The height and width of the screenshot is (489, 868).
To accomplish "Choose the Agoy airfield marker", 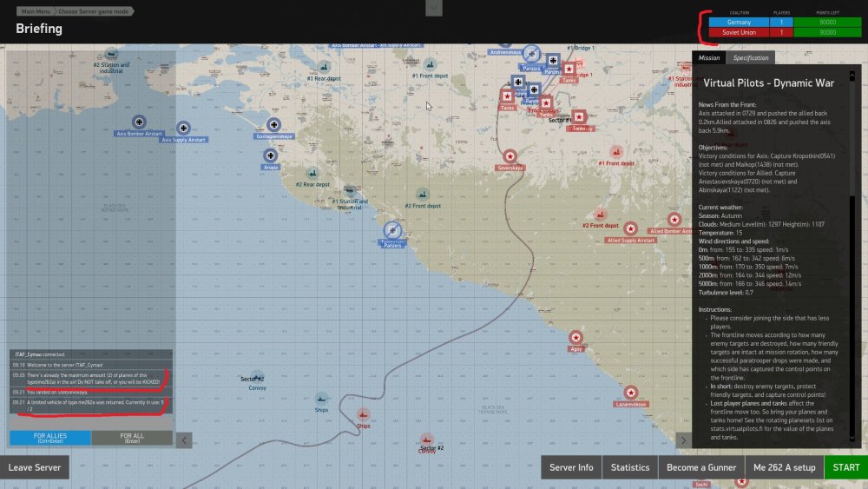I will coord(575,337).
